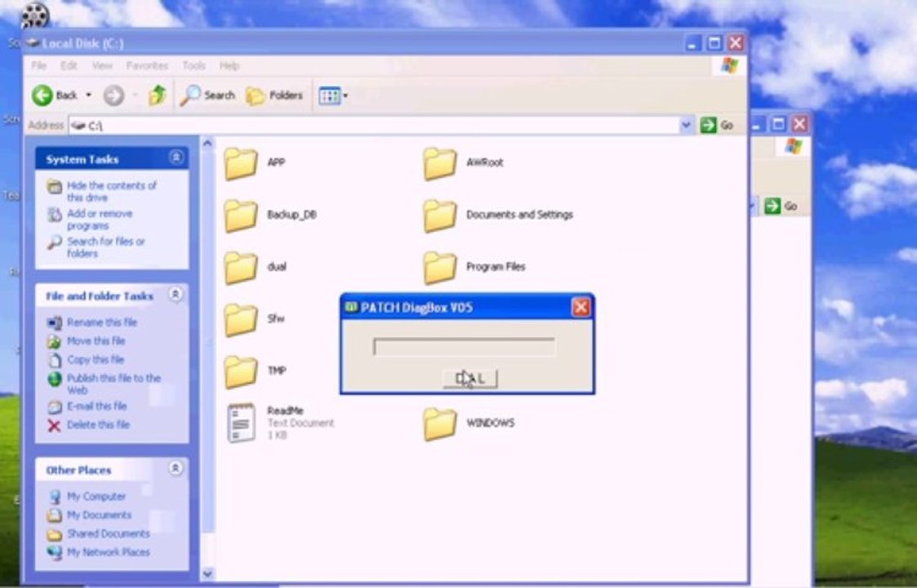
Task: Select the TMP folder
Action: [241, 372]
